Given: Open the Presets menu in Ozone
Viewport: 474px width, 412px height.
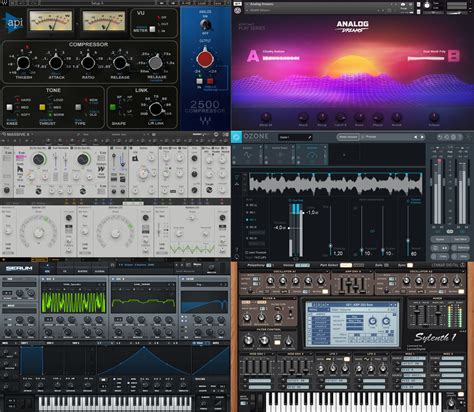Looking at the screenshot, I should click(x=371, y=137).
